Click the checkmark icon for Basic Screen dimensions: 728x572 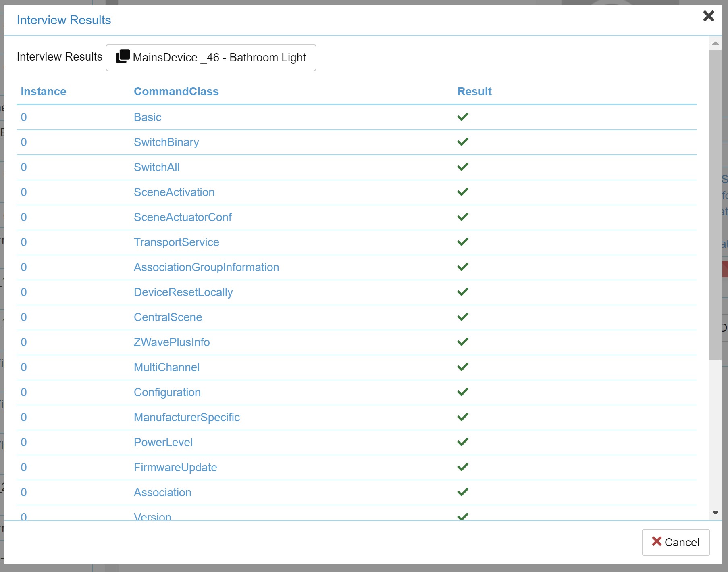tap(462, 117)
